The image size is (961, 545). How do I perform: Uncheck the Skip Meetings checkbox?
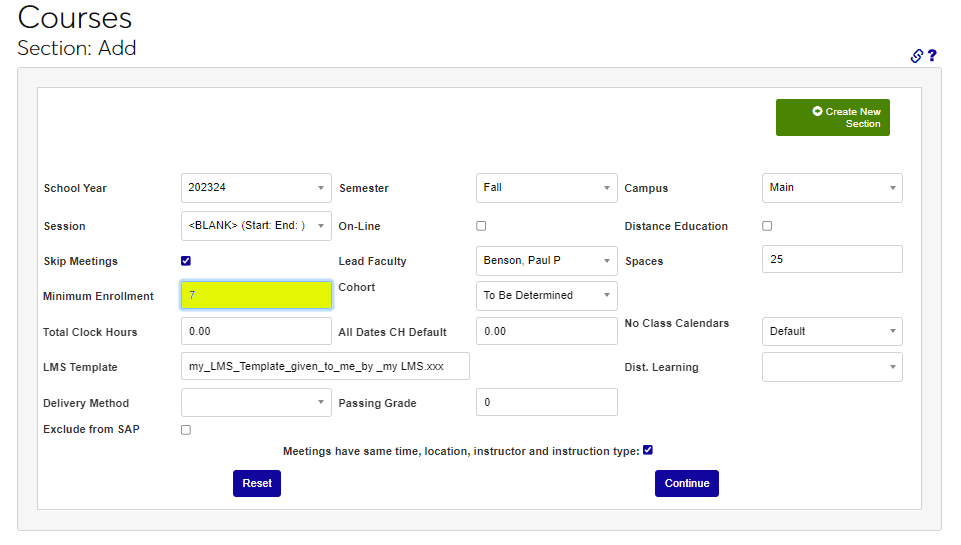tap(186, 261)
